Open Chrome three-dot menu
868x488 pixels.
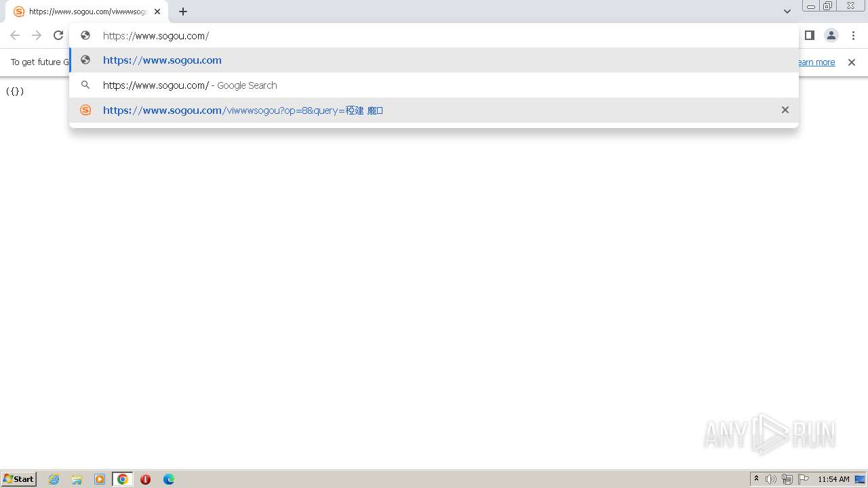tap(853, 35)
